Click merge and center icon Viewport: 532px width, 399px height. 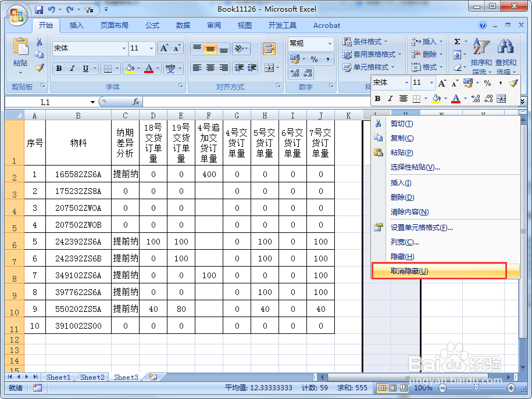[269, 68]
